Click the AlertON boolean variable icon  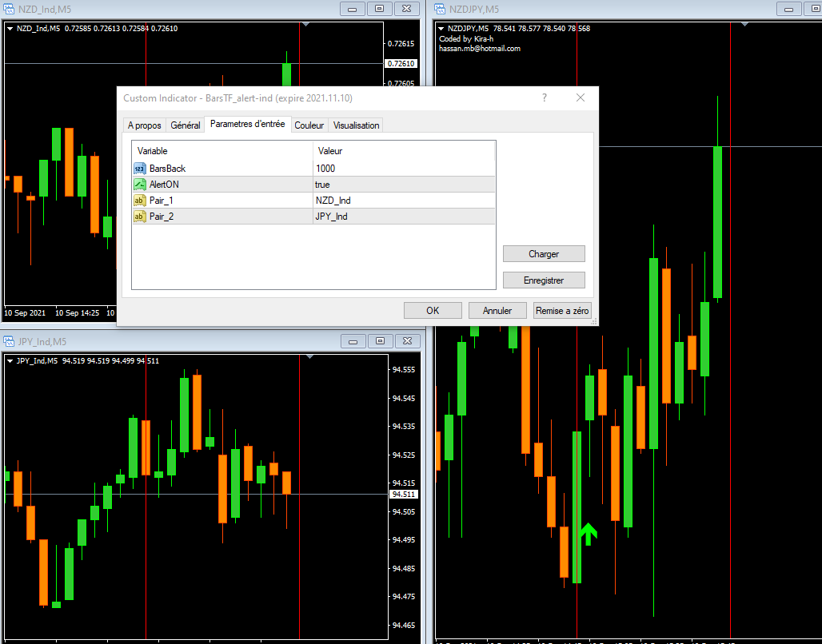[x=140, y=185]
